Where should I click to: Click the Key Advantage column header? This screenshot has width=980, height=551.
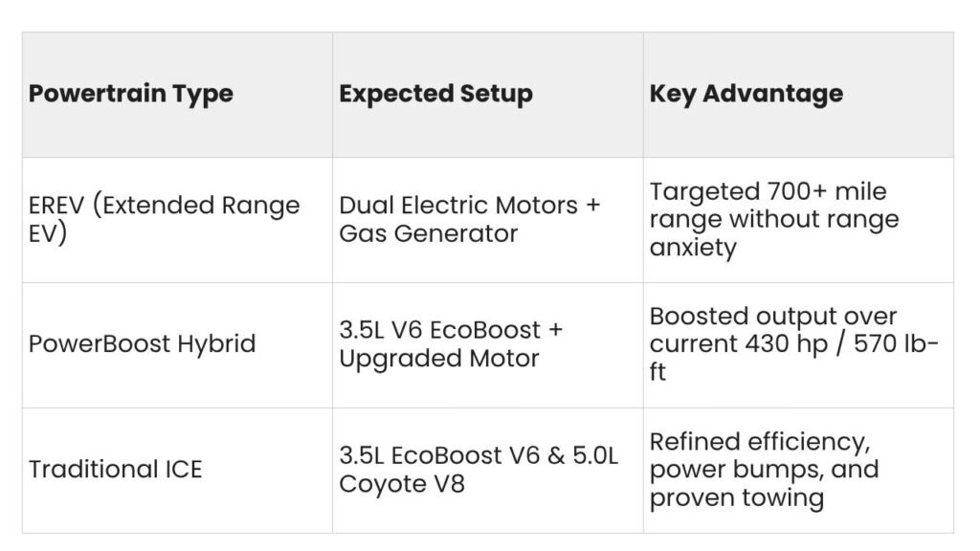798,95
